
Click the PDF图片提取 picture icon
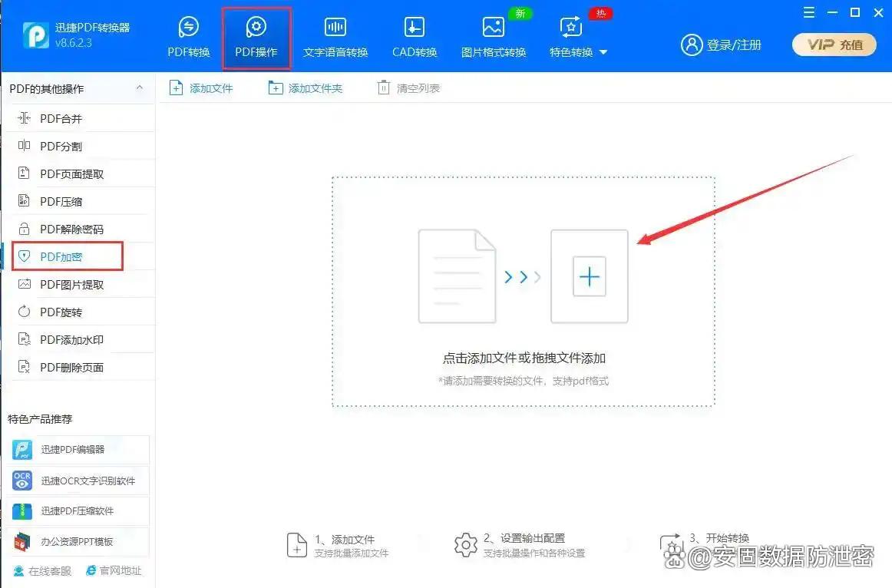tap(24, 284)
